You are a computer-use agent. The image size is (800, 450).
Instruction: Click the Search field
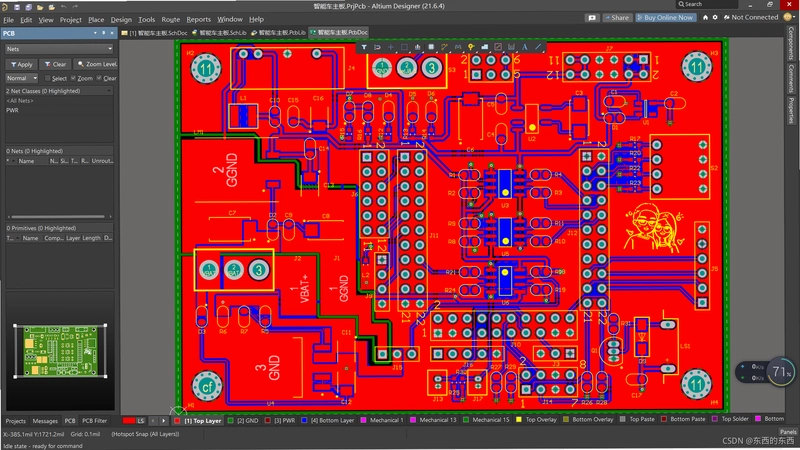coord(707,4)
